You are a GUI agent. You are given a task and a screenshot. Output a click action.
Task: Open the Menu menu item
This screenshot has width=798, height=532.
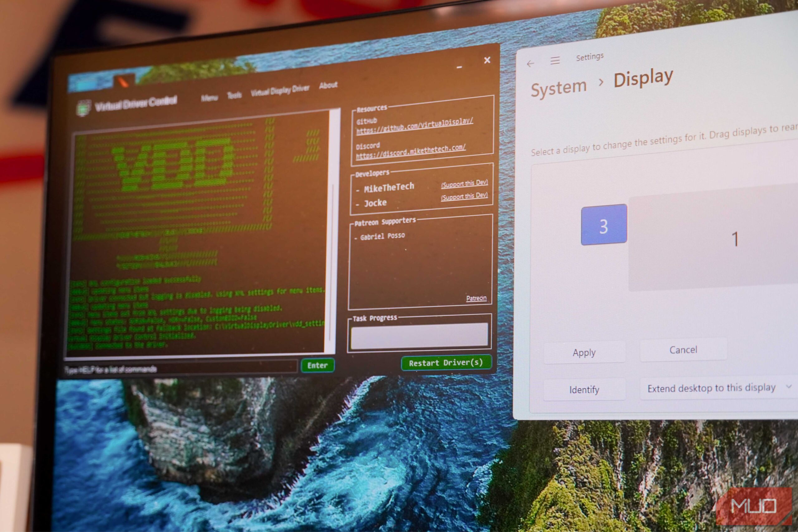tap(209, 98)
